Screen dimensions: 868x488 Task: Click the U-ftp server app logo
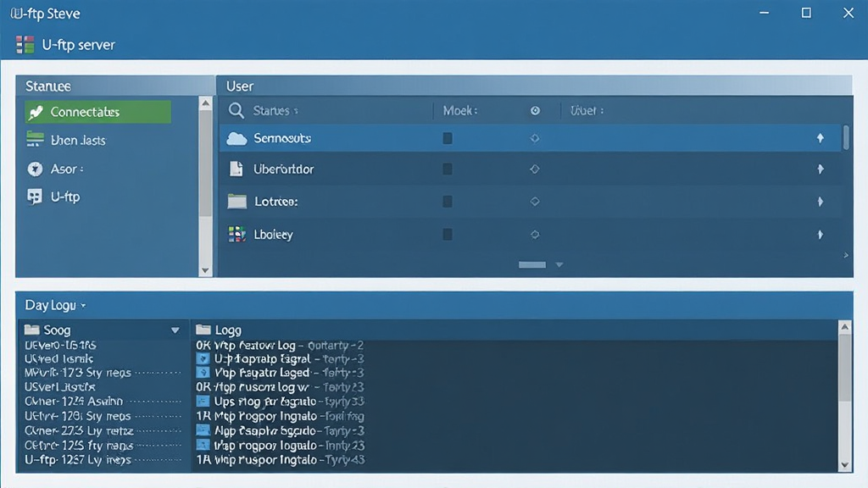point(25,45)
